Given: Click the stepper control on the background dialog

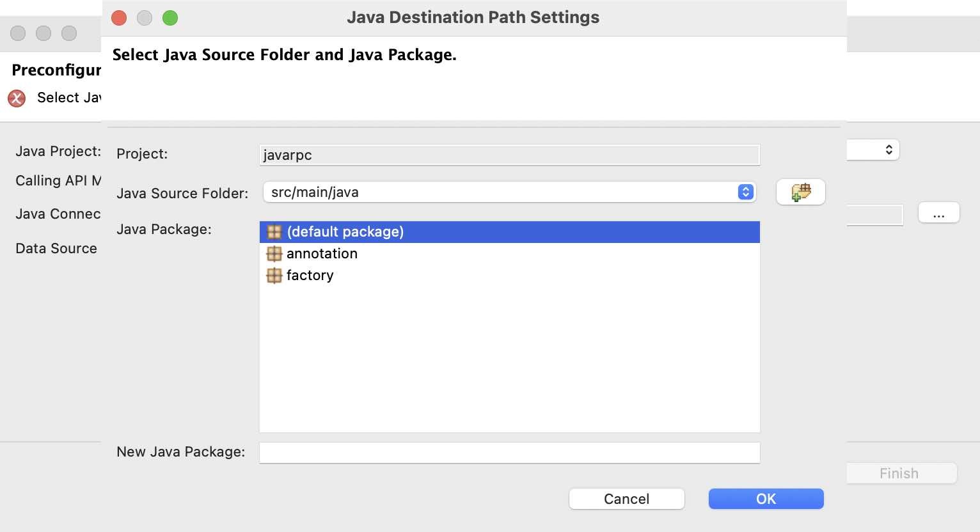Looking at the screenshot, I should 890,149.
